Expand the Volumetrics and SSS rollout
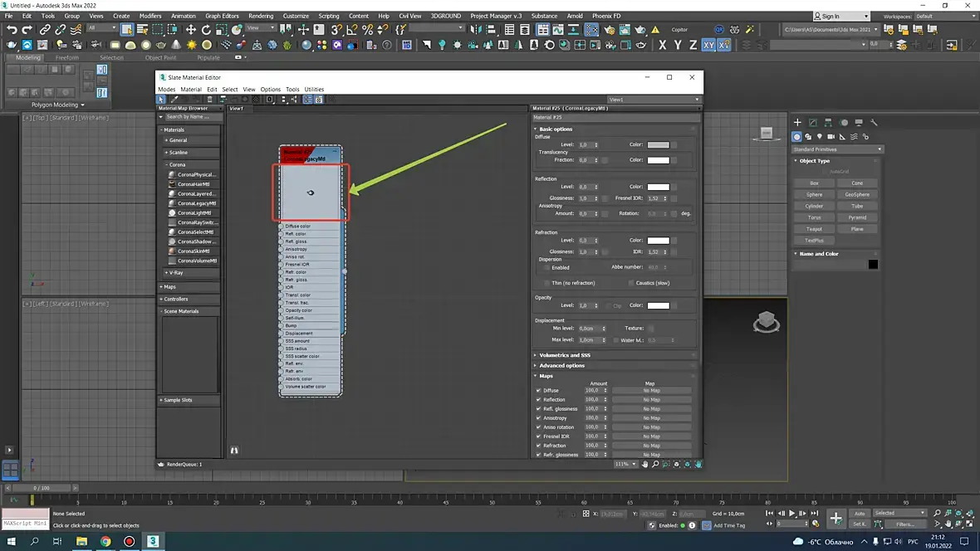This screenshot has width=980, height=551. coord(565,355)
